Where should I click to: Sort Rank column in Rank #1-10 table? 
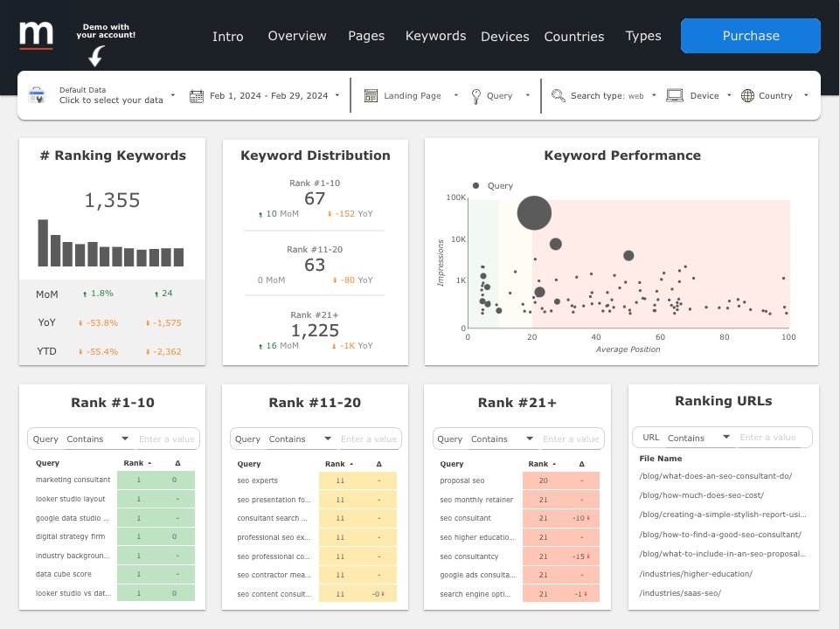tap(137, 463)
